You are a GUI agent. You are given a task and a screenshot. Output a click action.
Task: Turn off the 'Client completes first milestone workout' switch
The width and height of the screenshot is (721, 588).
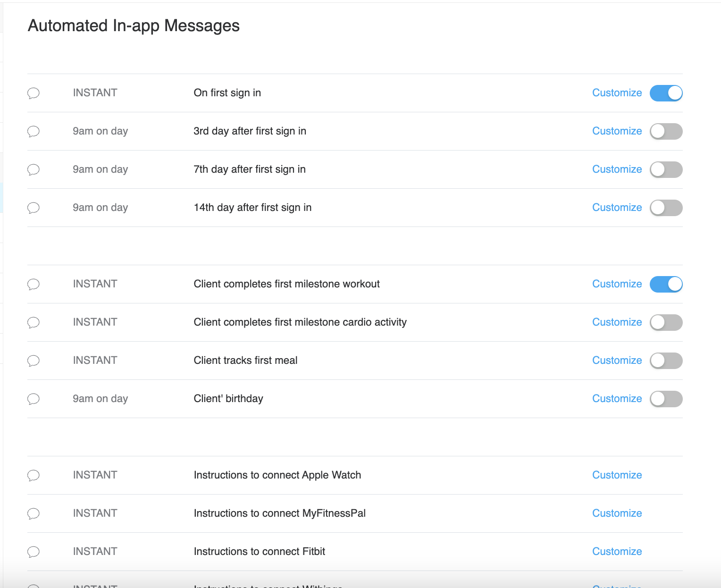pyautogui.click(x=666, y=284)
